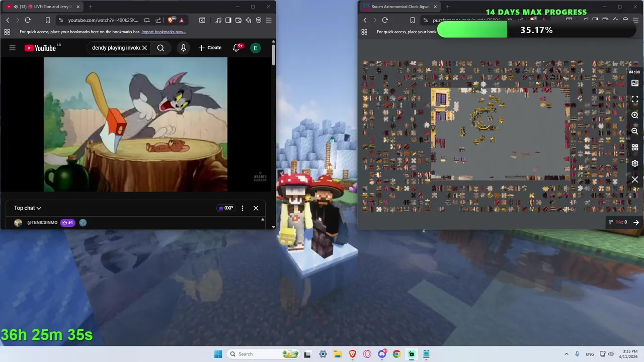The image size is (644, 362).
Task: Run search with YouTube magnifier button
Action: 160,48
